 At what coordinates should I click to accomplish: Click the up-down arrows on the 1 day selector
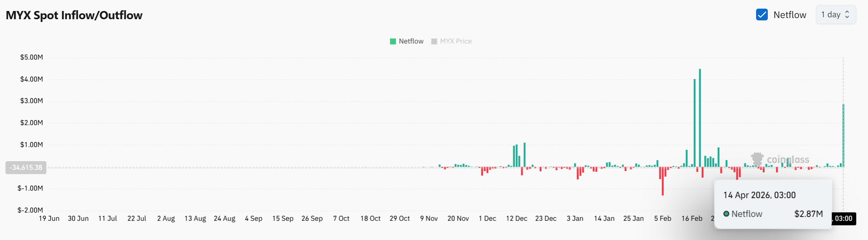tap(847, 15)
